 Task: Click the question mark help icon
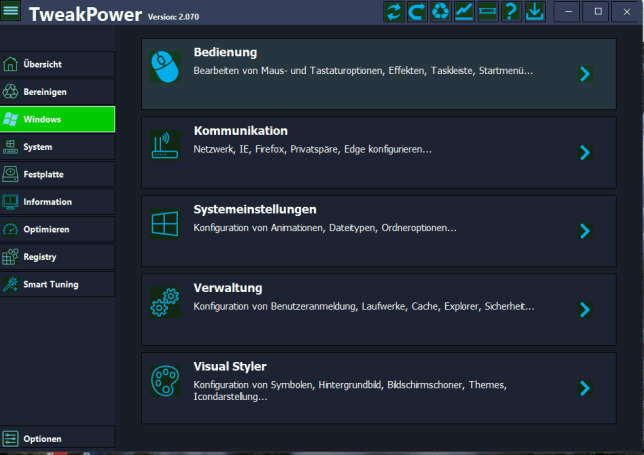tap(511, 12)
